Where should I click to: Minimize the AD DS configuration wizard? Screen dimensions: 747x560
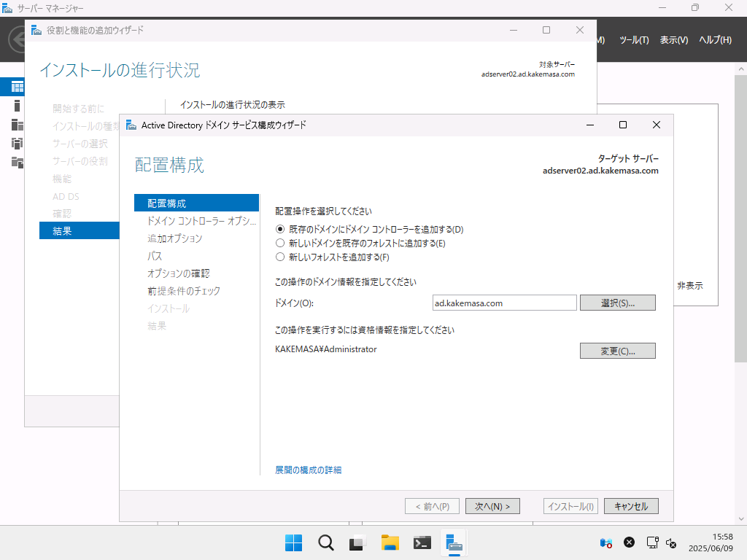coord(589,125)
